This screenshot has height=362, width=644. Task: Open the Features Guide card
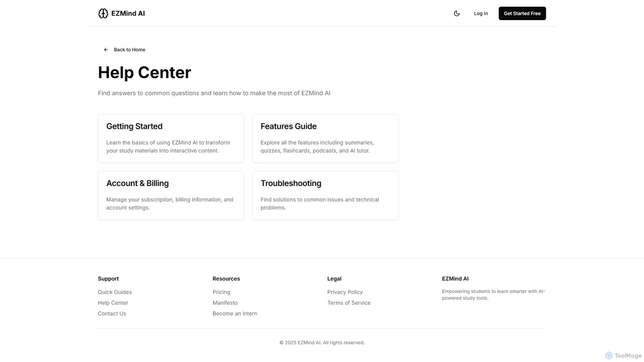[x=325, y=138]
